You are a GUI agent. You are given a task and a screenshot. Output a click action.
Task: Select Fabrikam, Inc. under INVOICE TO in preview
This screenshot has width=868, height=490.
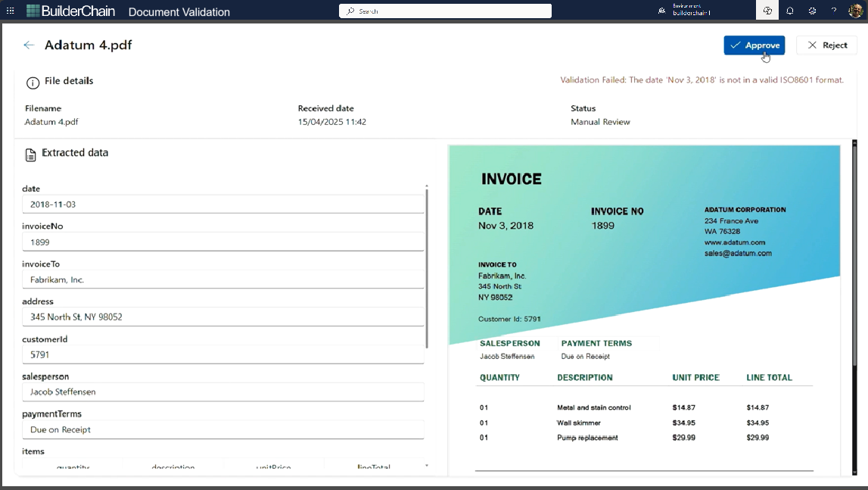pyautogui.click(x=502, y=276)
